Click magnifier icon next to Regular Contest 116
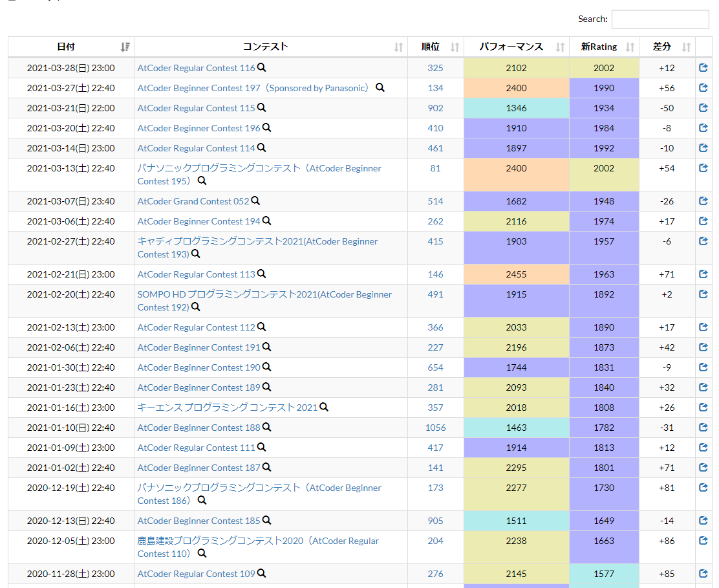 pyautogui.click(x=261, y=67)
